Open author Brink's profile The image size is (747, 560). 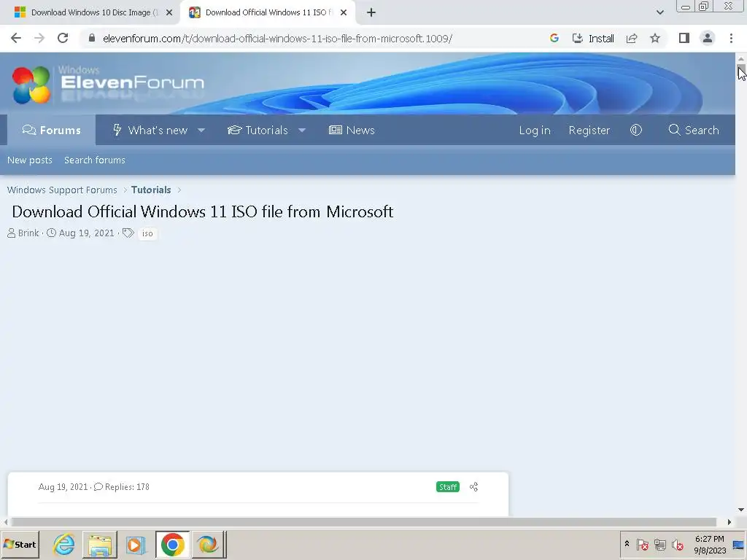click(28, 233)
